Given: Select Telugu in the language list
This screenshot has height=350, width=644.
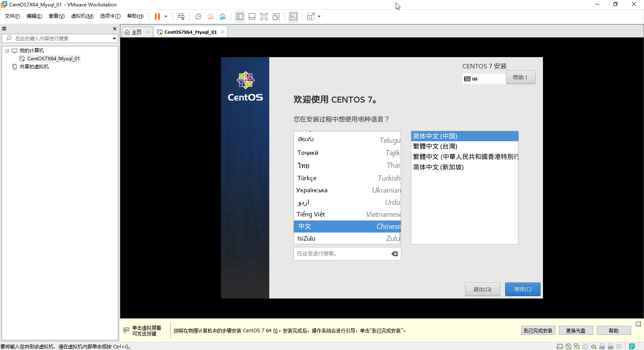Looking at the screenshot, I should [347, 140].
